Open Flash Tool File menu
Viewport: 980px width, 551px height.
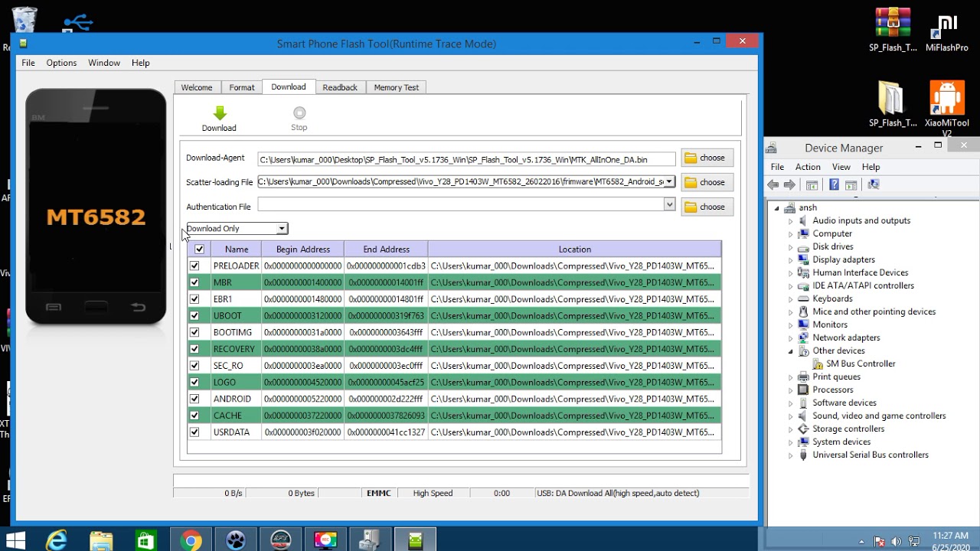pos(28,63)
